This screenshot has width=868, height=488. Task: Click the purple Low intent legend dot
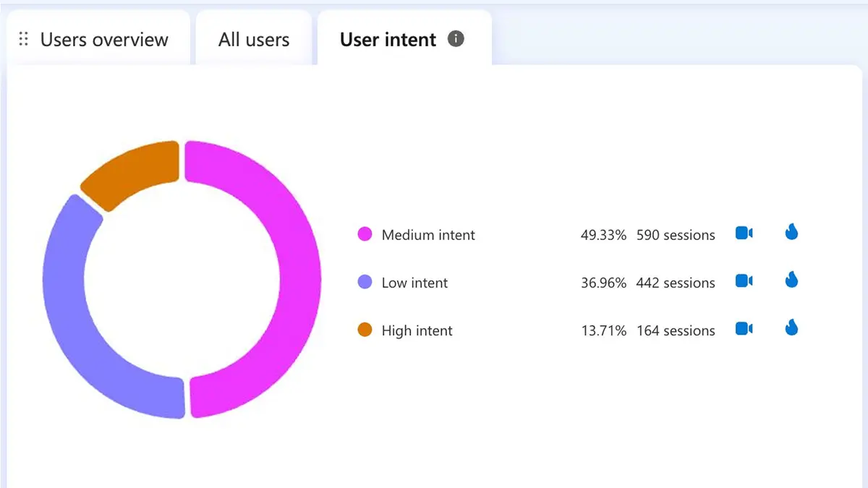point(365,282)
